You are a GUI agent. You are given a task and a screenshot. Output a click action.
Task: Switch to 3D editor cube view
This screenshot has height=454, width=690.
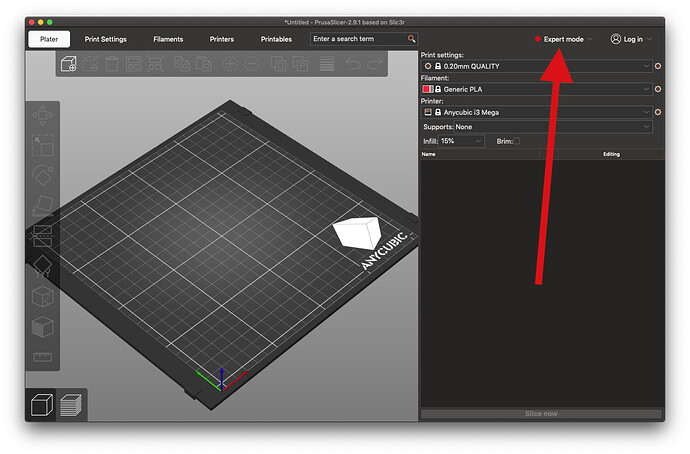[x=43, y=404]
